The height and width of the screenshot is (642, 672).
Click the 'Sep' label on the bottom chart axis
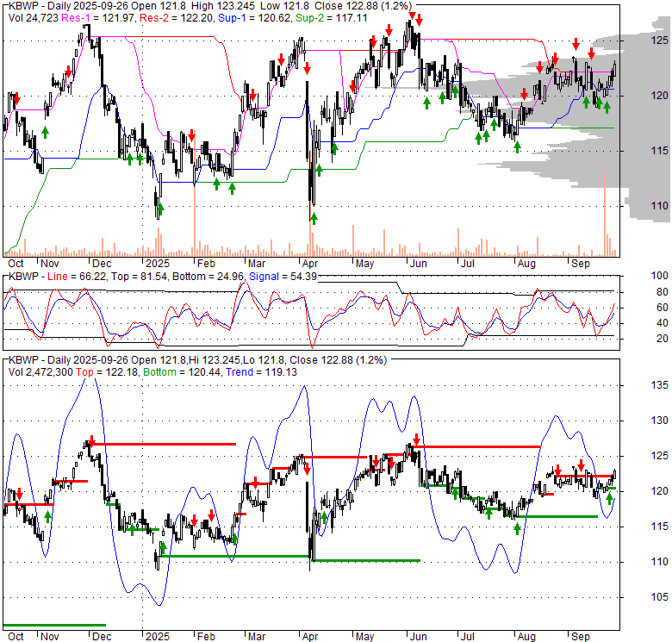pyautogui.click(x=581, y=637)
